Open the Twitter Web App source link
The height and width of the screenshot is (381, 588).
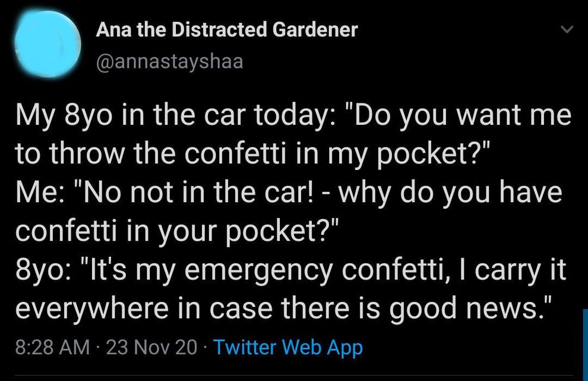pyautogui.click(x=287, y=347)
